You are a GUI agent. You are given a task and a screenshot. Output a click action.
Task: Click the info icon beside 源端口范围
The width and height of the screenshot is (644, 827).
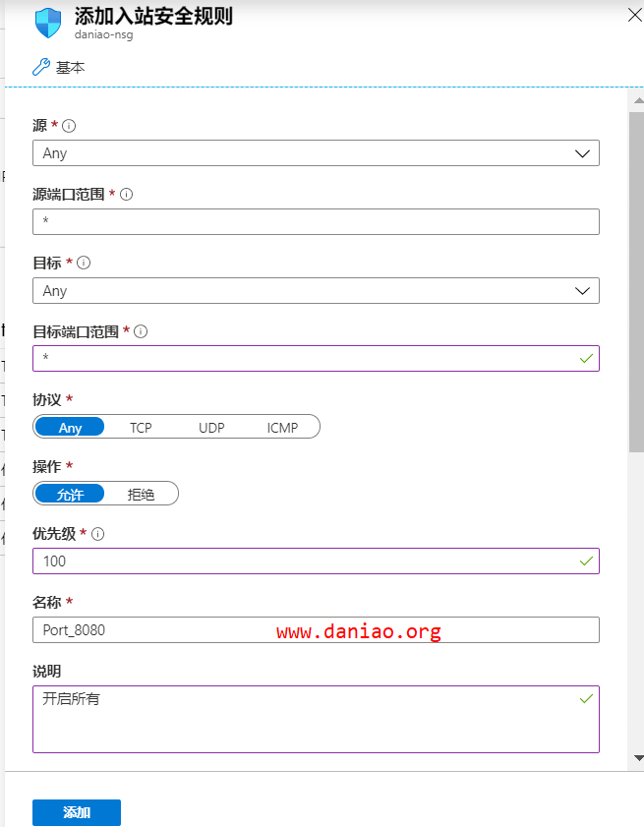click(127, 195)
